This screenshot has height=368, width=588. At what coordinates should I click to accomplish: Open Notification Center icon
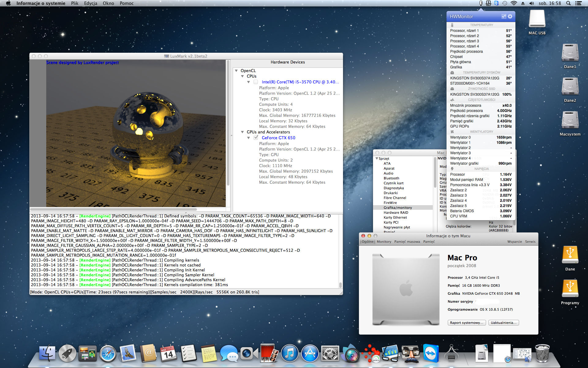579,3
